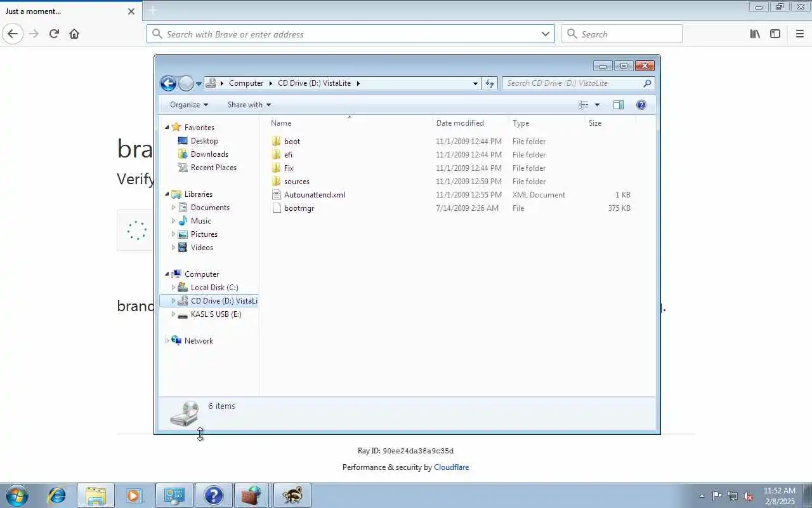Open the taskbar clock at 11:52 AM
This screenshot has height=508, width=812.
click(x=779, y=496)
